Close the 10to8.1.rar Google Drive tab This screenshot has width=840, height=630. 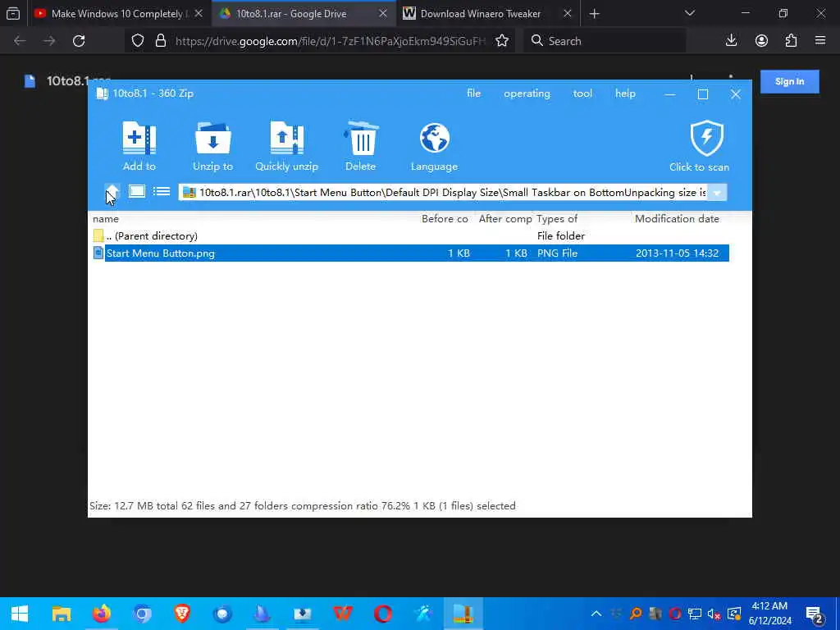tap(383, 14)
